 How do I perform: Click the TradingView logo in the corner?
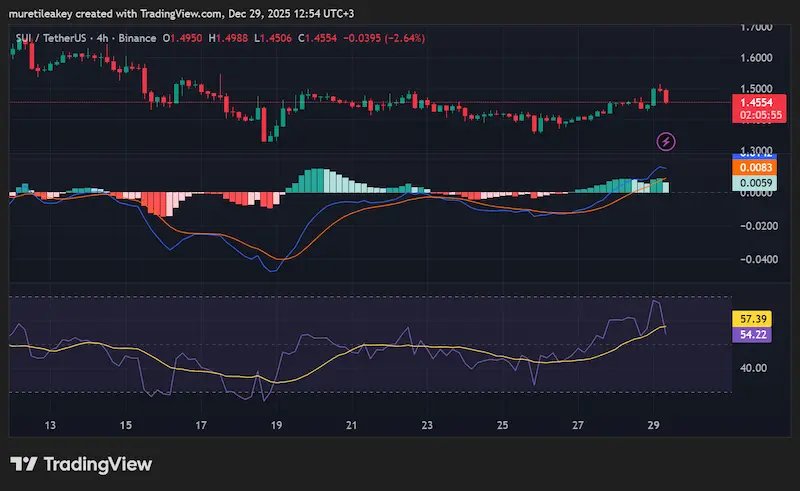(81, 464)
